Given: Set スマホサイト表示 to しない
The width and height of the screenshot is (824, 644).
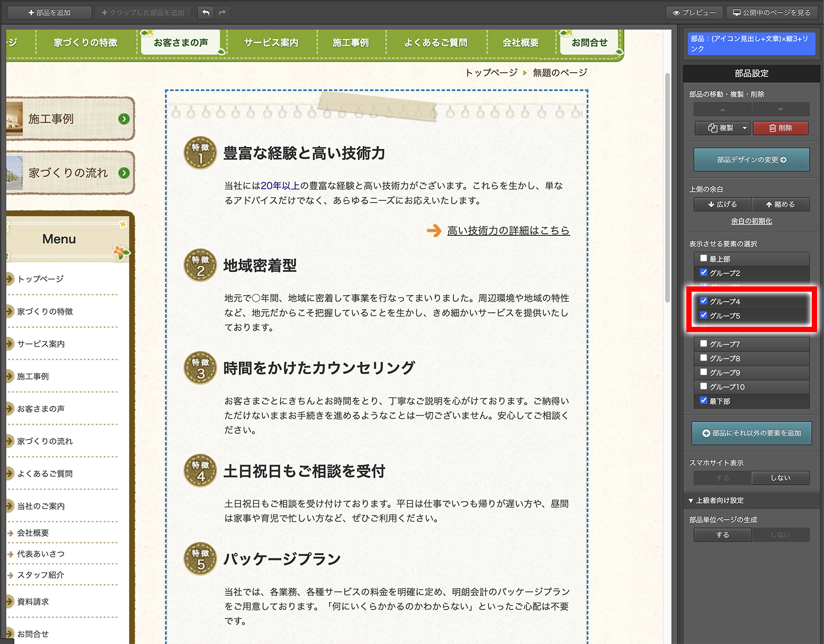Looking at the screenshot, I should tap(780, 478).
